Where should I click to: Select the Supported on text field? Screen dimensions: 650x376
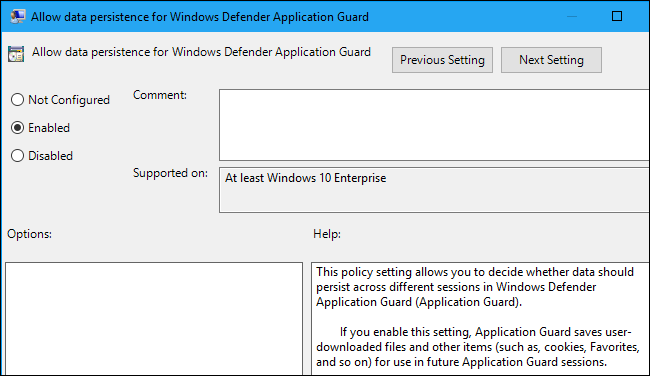pos(434,190)
